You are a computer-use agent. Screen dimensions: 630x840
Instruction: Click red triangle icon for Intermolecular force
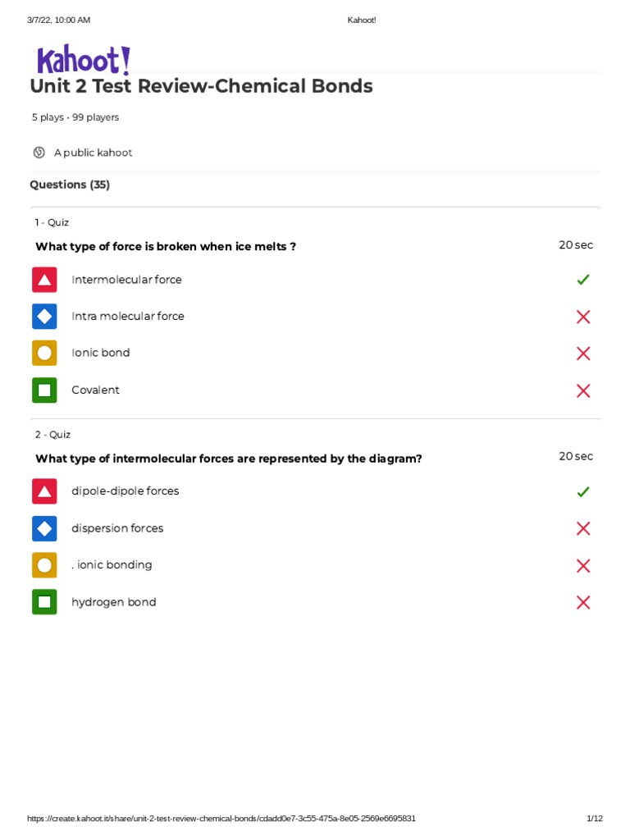pyautogui.click(x=44, y=280)
